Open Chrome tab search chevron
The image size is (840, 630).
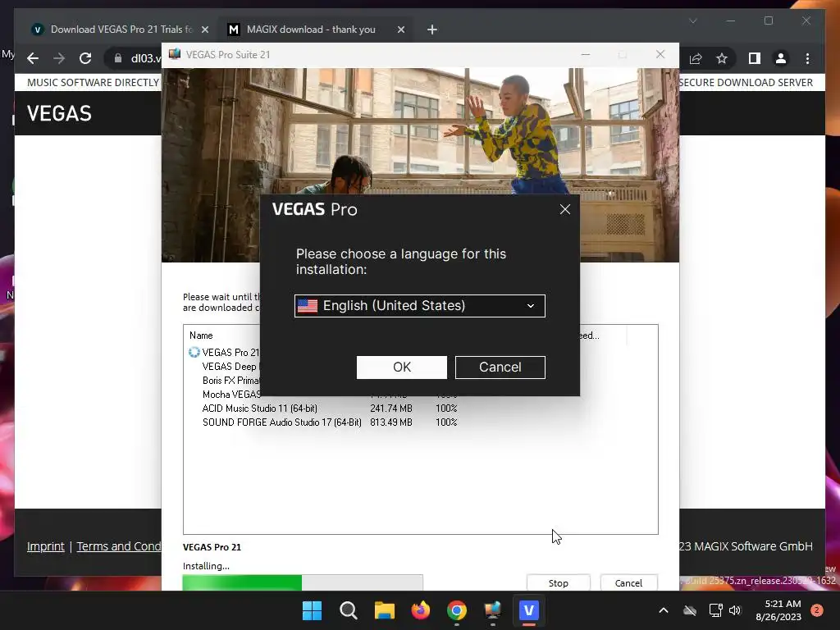pyautogui.click(x=692, y=21)
